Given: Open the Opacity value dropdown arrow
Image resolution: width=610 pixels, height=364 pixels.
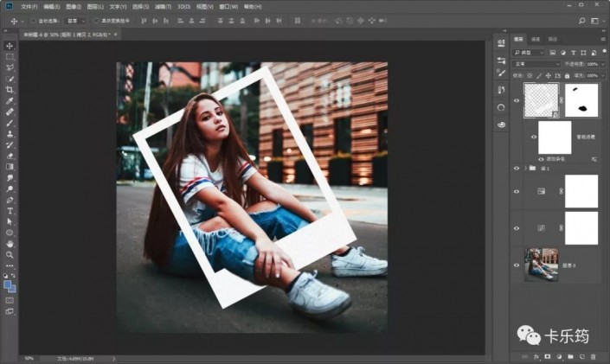Looking at the screenshot, I should (603, 64).
